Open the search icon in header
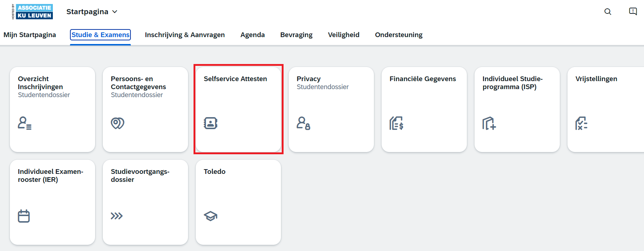644x251 pixels. [608, 12]
